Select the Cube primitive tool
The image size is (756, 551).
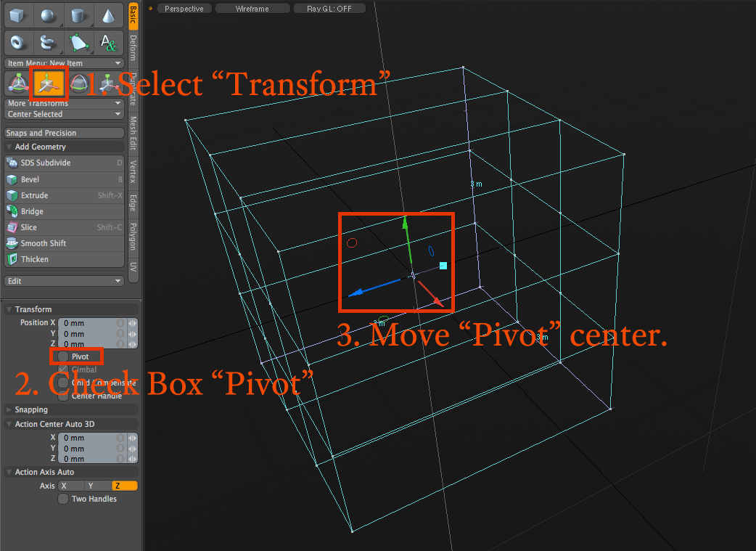point(17,15)
